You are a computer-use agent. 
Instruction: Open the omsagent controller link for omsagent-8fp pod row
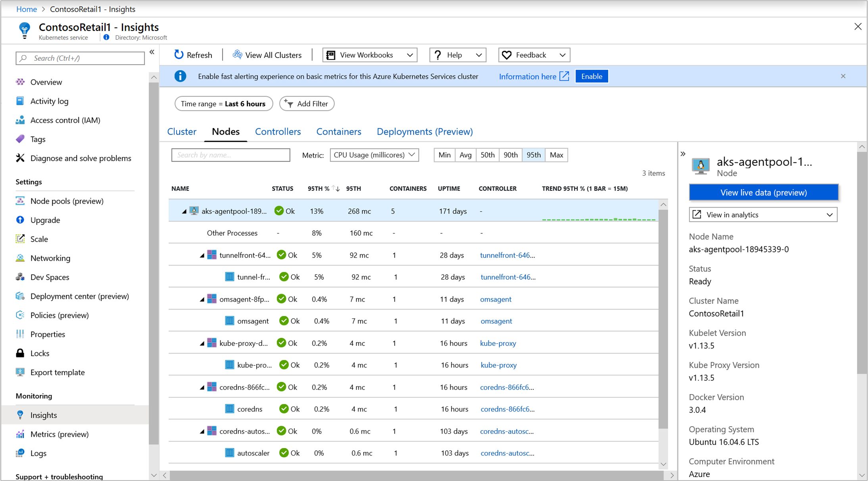click(495, 299)
